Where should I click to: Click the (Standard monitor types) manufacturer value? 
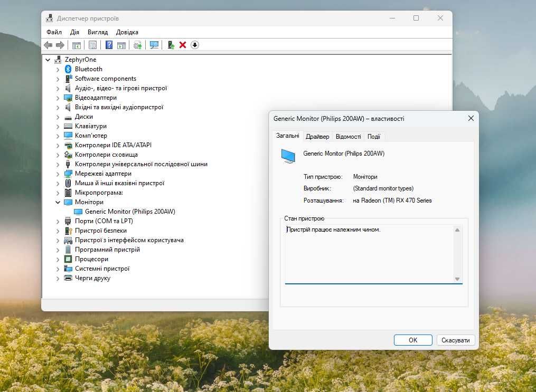383,188
